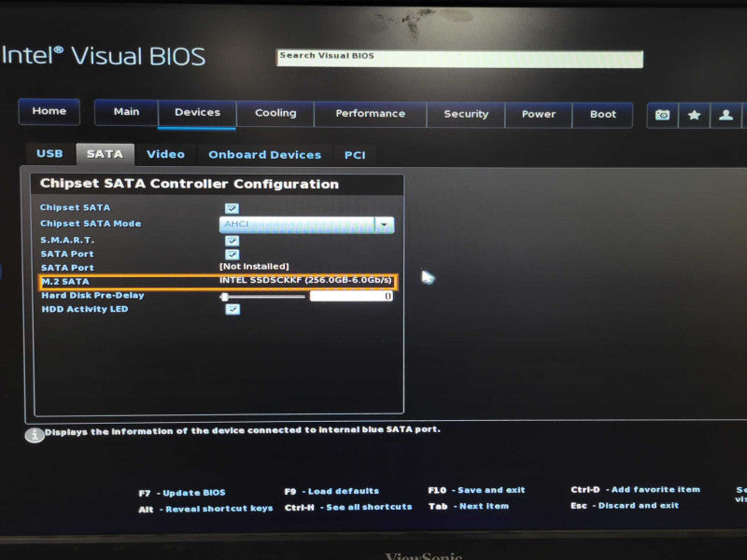The image size is (747, 560).
Task: Click the S.M.A.R.T. label
Action: pyautogui.click(x=67, y=241)
